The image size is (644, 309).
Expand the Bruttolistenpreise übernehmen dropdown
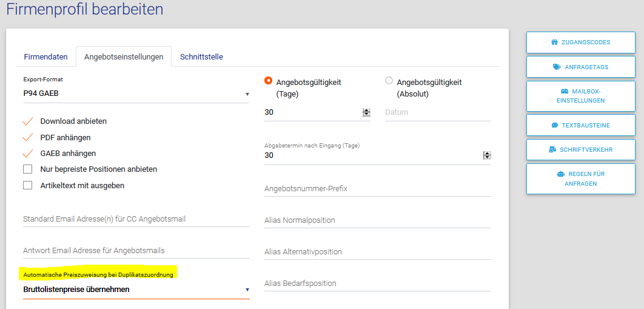(136, 290)
